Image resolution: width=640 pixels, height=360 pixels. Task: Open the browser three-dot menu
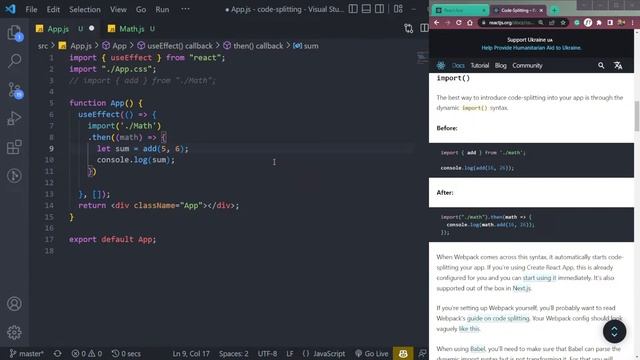pyautogui.click(x=633, y=23)
